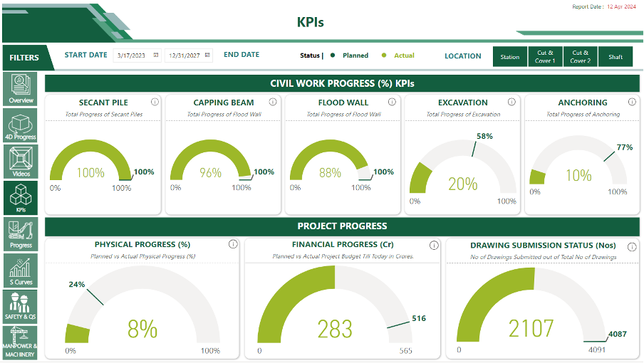The width and height of the screenshot is (644, 363).
Task: Filter location by Station
Action: (x=509, y=57)
